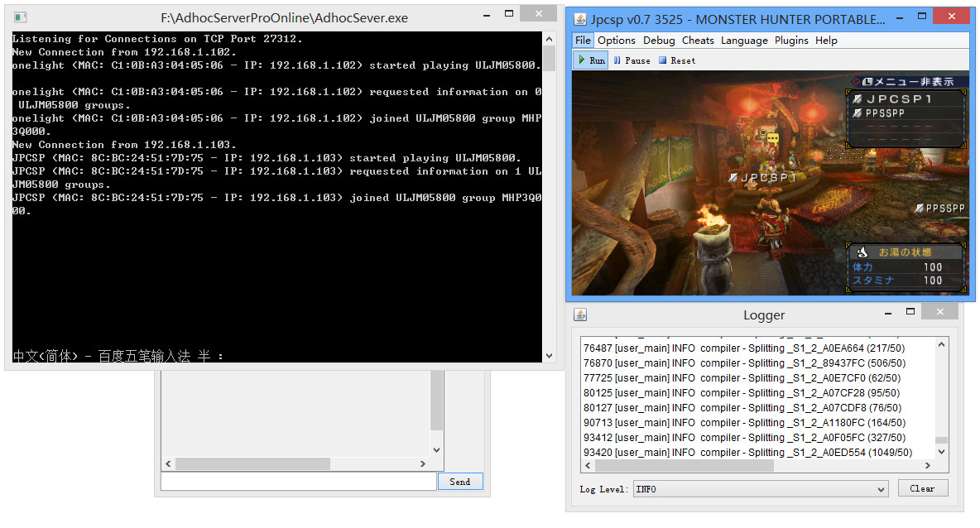This screenshot has height=528, width=980.
Task: Open the Plugins menu
Action: tap(791, 41)
